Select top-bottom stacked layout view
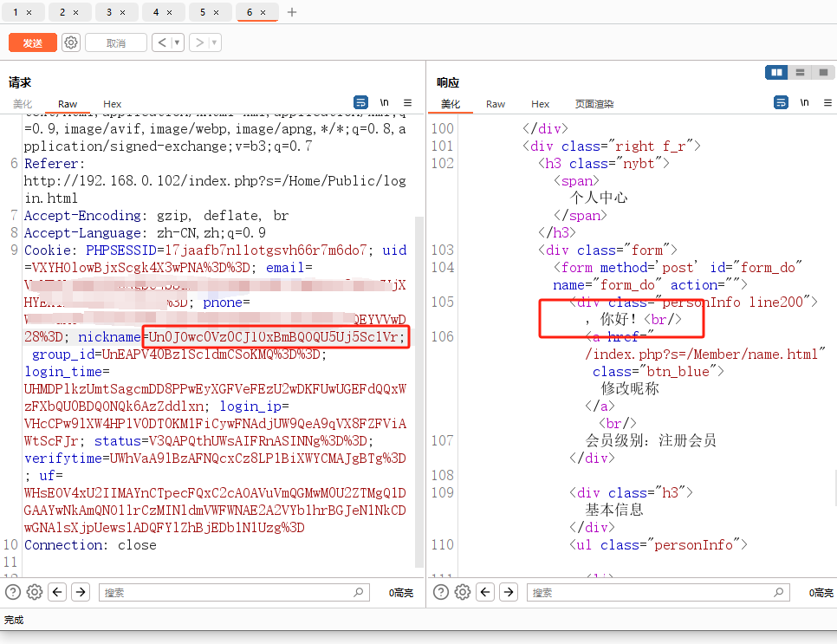837x644 pixels. [x=800, y=72]
